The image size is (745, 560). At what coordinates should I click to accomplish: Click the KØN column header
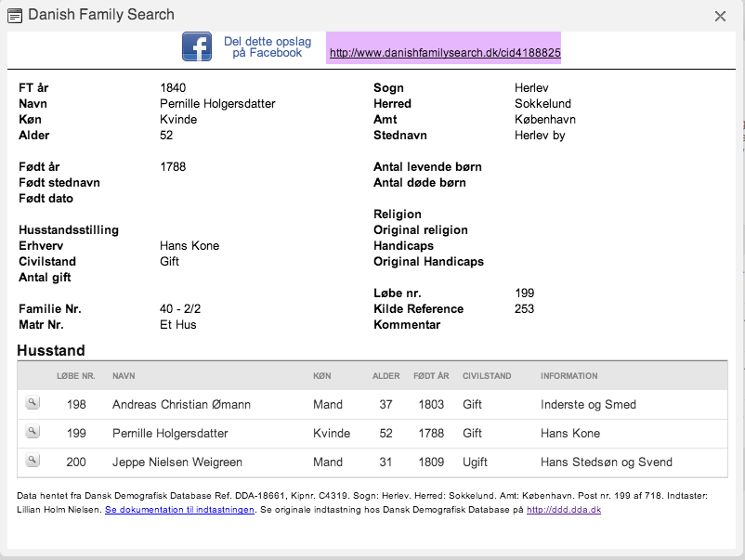click(322, 376)
